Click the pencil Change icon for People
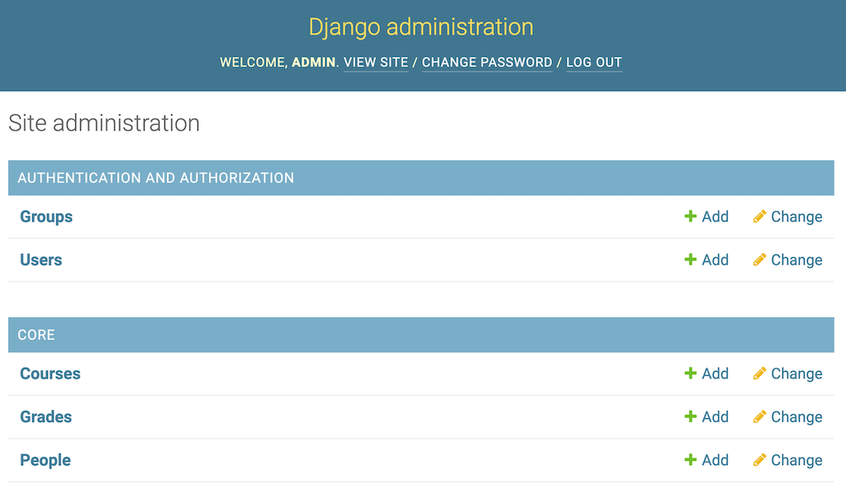The image size is (846, 504). (x=760, y=460)
